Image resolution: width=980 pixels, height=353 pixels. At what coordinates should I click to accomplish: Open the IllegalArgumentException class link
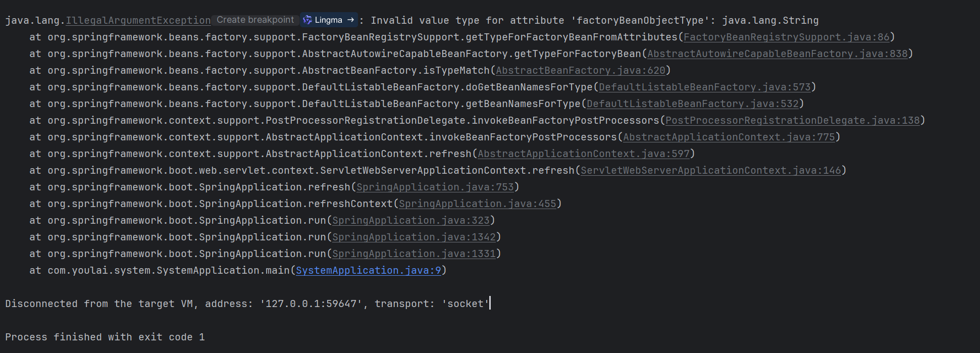138,21
